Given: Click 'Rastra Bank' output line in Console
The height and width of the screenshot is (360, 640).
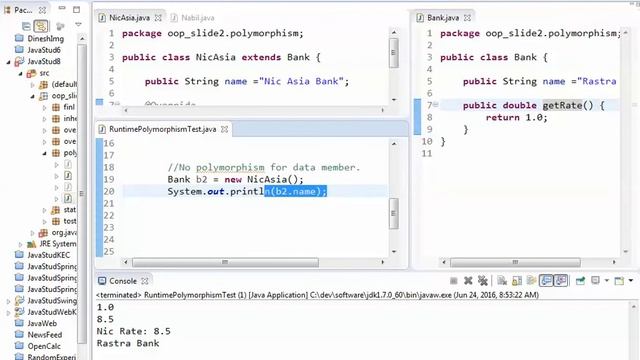Looking at the screenshot, I should point(128,344).
